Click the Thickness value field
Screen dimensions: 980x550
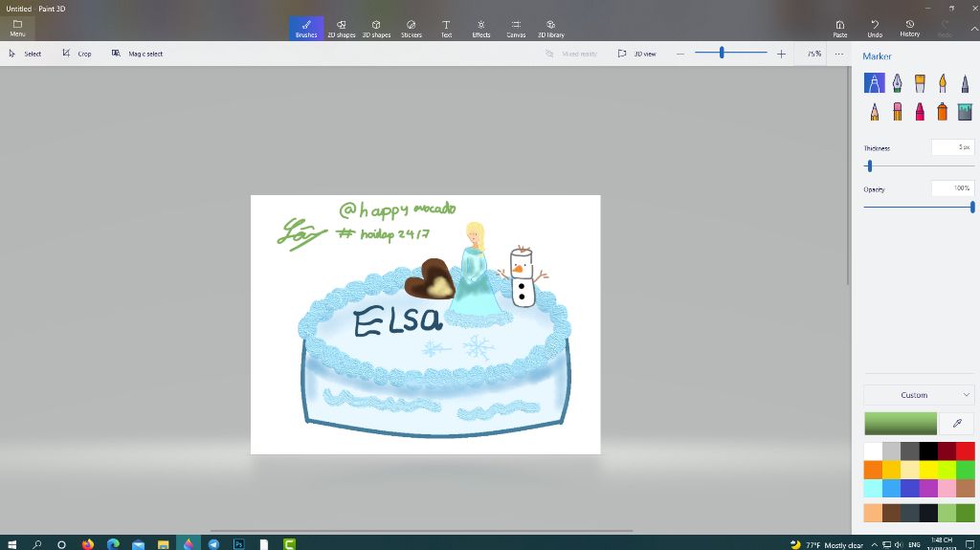click(x=952, y=147)
